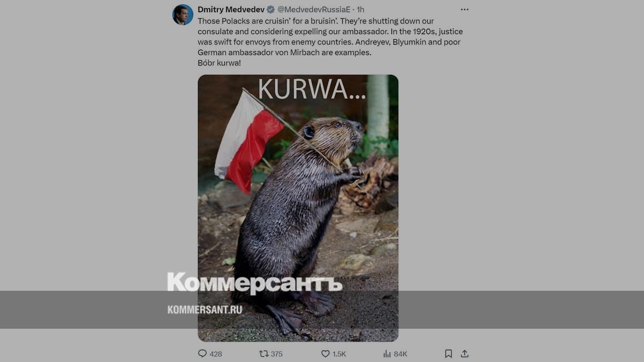Click the 84K views count

click(x=400, y=354)
